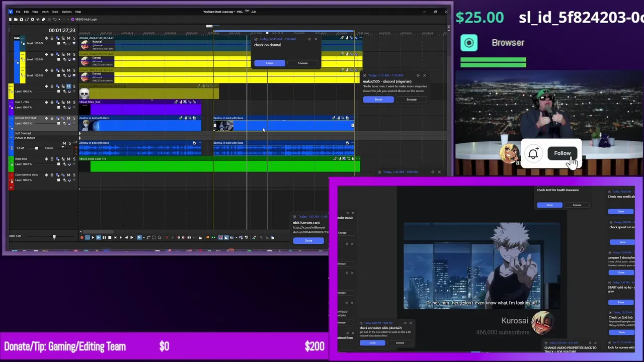The height and width of the screenshot is (362, 644).
Task: Click VEGAS Hub Login
Action: (x=84, y=19)
